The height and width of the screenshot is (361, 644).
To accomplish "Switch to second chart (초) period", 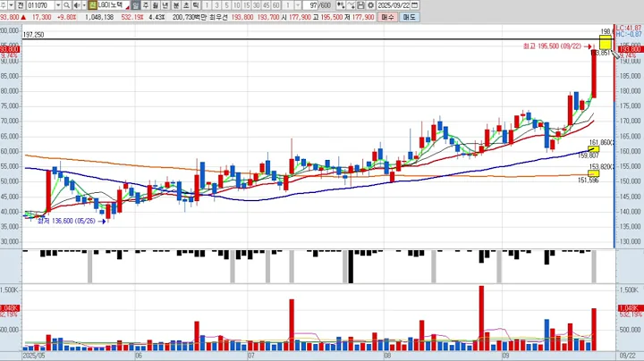I will tap(186, 5).
